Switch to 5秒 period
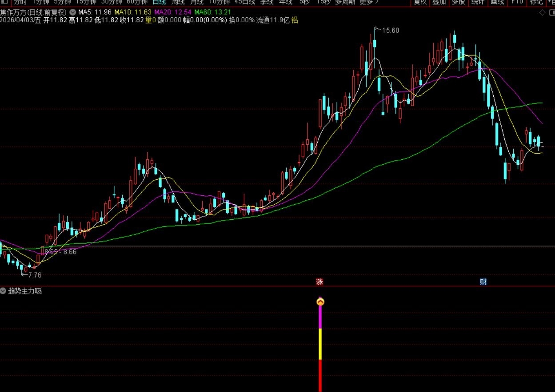 (304, 2)
